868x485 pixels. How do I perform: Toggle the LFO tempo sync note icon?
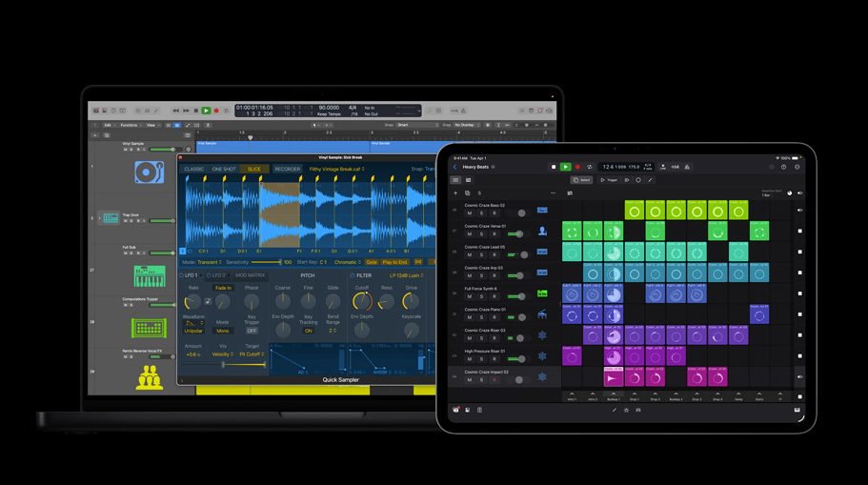point(208,301)
